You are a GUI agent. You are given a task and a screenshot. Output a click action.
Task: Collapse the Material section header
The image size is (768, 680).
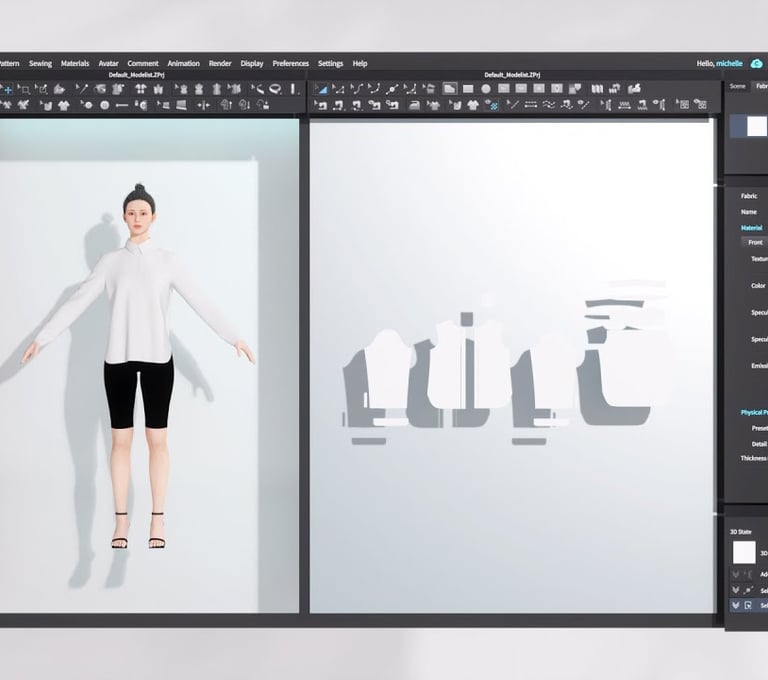[x=751, y=228]
